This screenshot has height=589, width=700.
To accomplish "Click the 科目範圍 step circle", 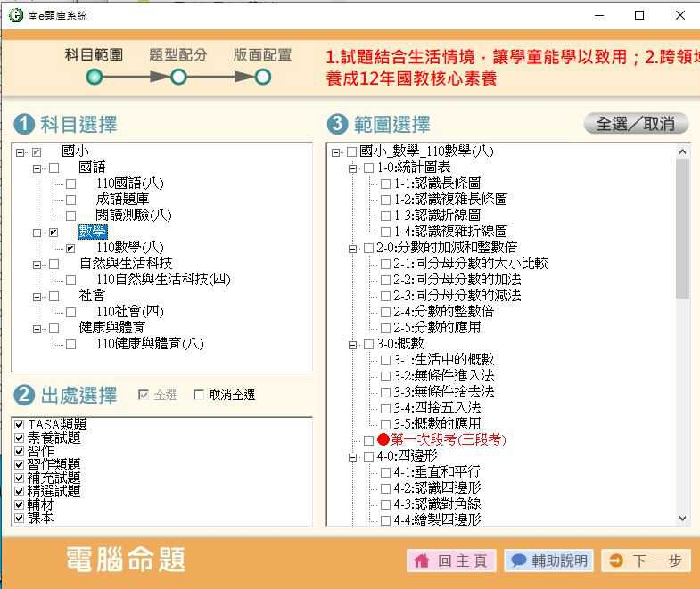I will pyautogui.click(x=95, y=78).
